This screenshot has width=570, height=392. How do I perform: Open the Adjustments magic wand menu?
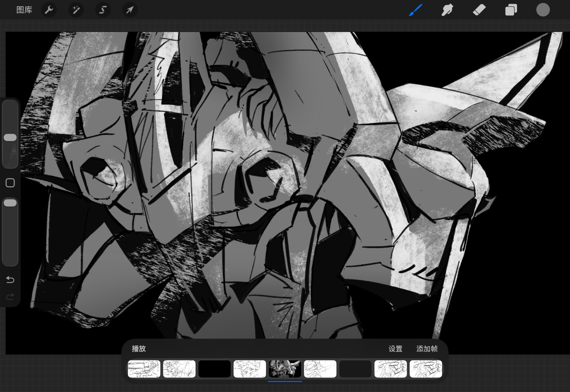tap(76, 10)
